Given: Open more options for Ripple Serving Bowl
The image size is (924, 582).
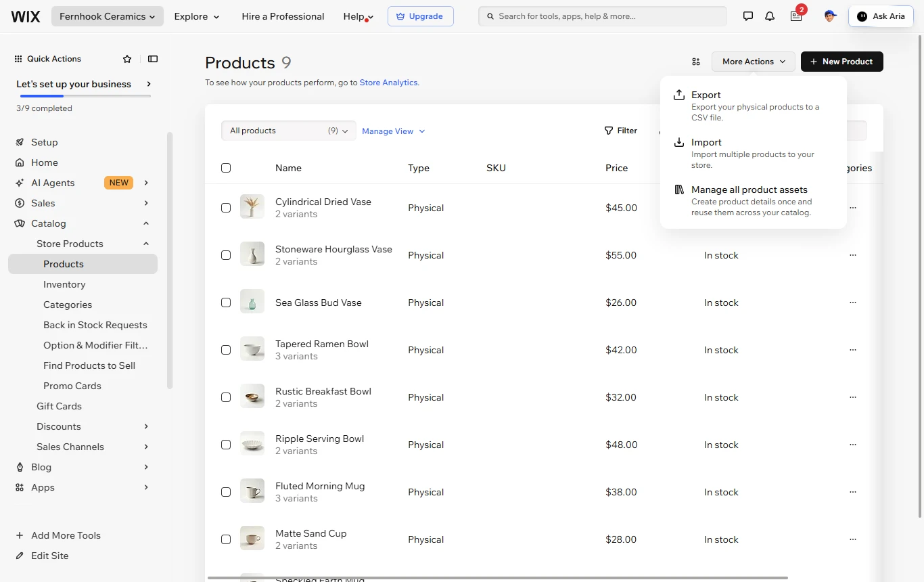Looking at the screenshot, I should pyautogui.click(x=853, y=445).
